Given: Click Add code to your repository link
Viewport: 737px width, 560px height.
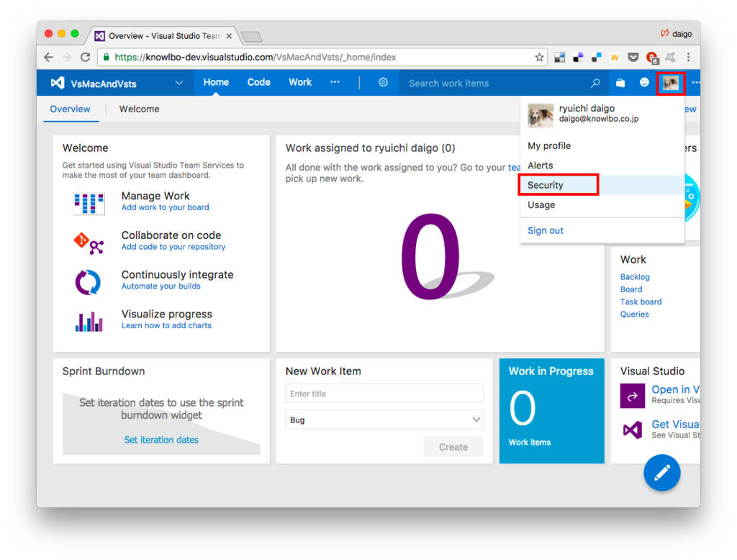Looking at the screenshot, I should click(x=173, y=247).
